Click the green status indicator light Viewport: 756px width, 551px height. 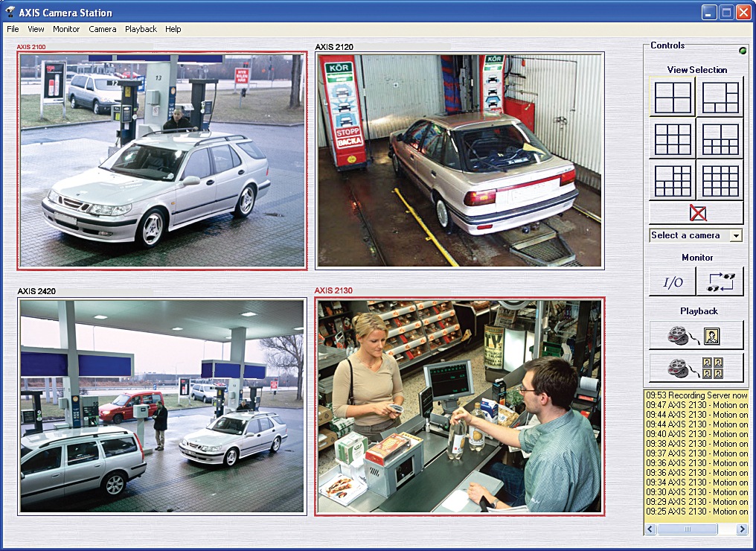[x=742, y=51]
